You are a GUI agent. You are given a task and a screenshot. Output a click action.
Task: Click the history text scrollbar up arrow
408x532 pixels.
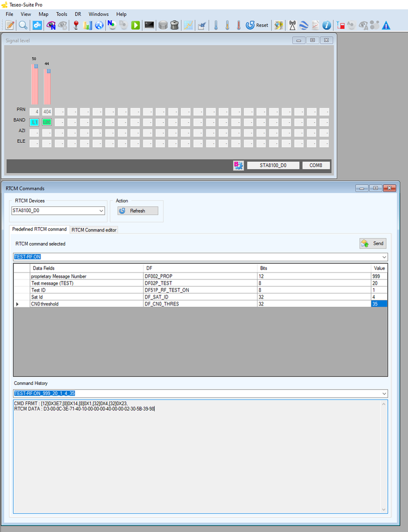(x=383, y=404)
